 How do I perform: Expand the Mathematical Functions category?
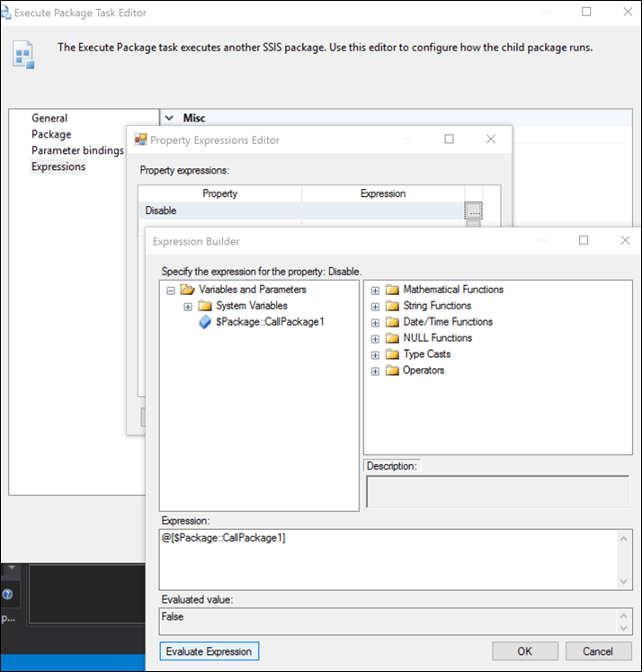point(375,290)
